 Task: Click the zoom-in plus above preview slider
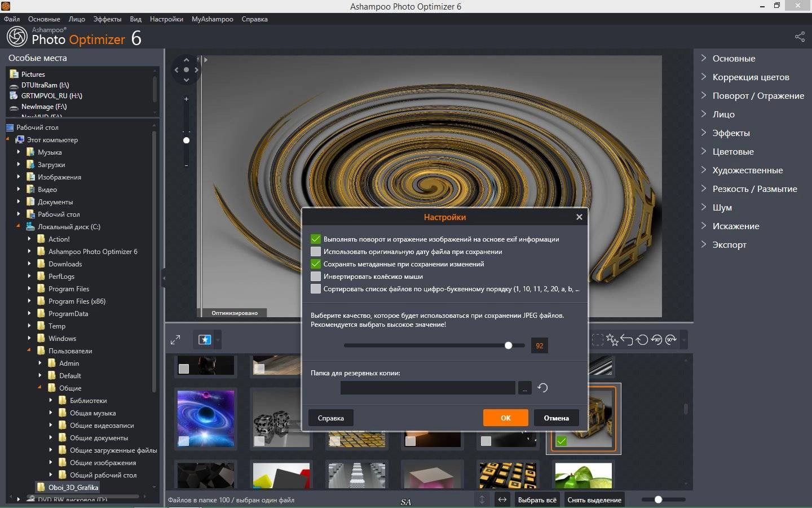point(186,99)
